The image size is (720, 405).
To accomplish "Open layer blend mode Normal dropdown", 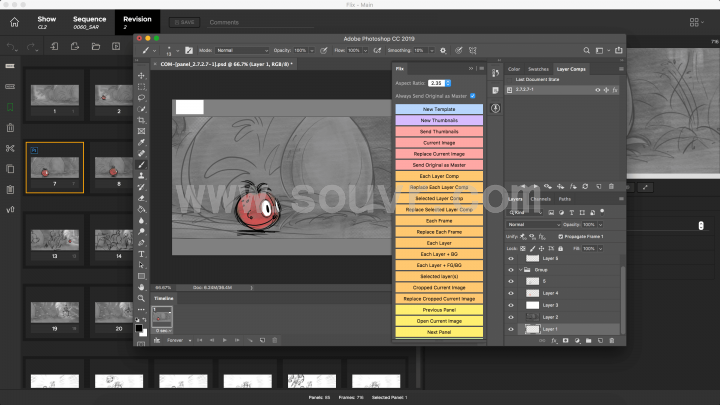I will coord(533,225).
